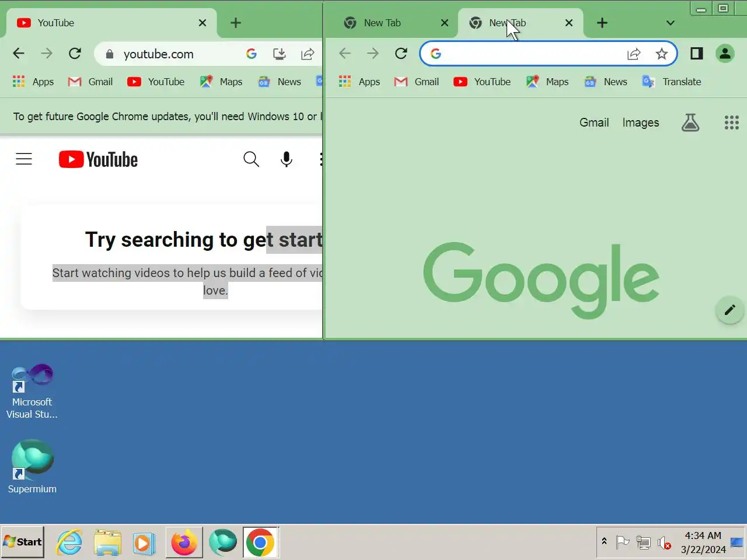Bookmark this tab with the star
The image size is (747, 560).
pos(661,54)
